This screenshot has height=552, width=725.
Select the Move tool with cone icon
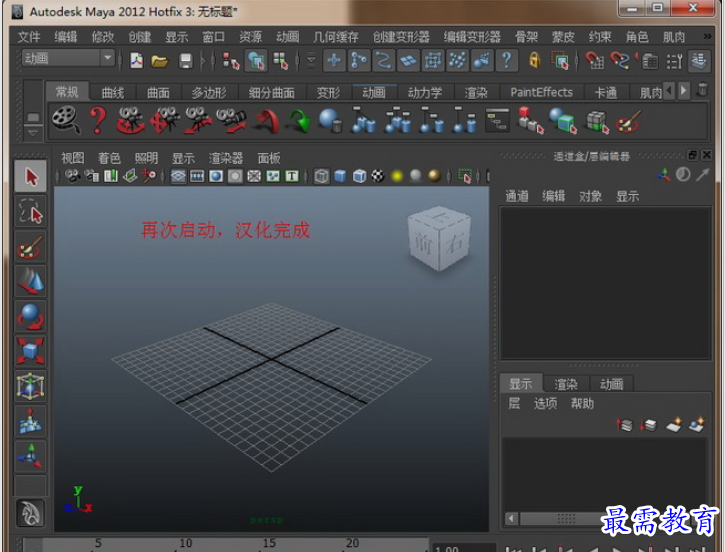tap(31, 282)
